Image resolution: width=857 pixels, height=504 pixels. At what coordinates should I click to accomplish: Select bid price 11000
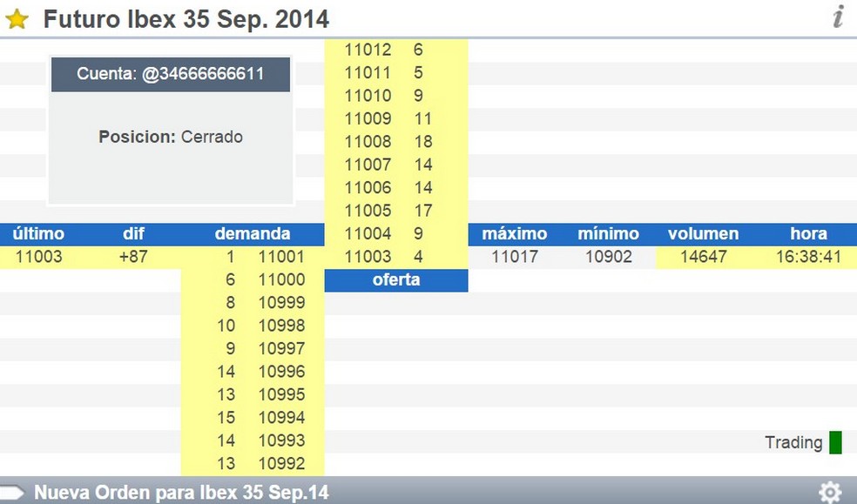pos(281,279)
